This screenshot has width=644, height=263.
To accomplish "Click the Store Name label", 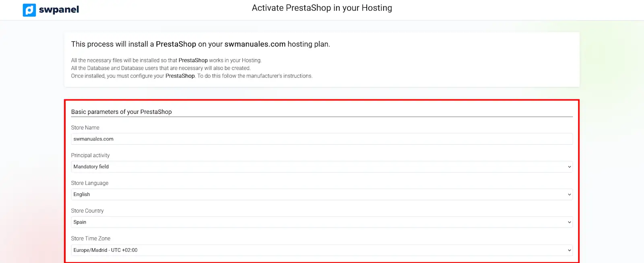I will point(85,127).
